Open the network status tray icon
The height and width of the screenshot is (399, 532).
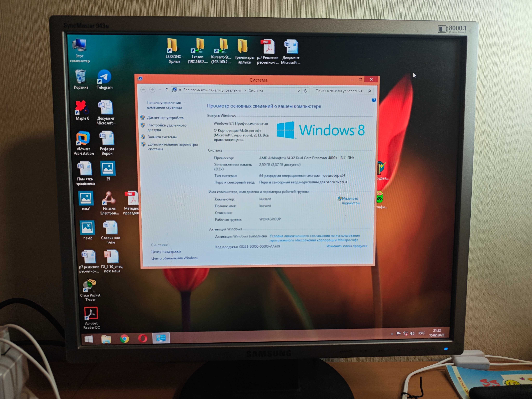[405, 334]
